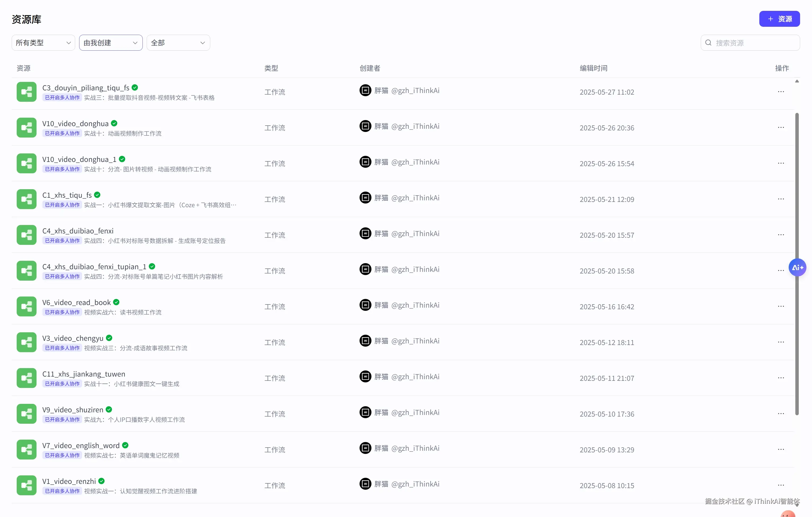The height and width of the screenshot is (517, 812).
Task: Expand the 全部 status filter dropdown
Action: click(x=178, y=43)
